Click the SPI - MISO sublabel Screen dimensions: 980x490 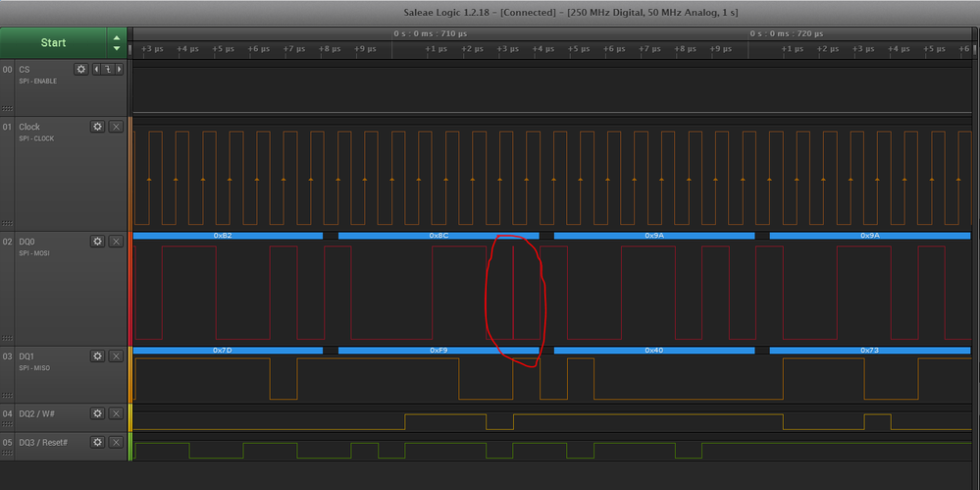point(33,367)
